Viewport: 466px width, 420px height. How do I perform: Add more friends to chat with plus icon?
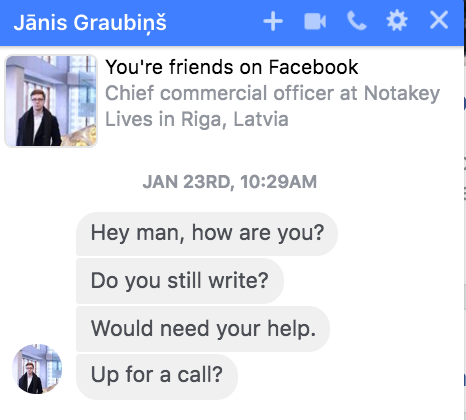coord(273,21)
